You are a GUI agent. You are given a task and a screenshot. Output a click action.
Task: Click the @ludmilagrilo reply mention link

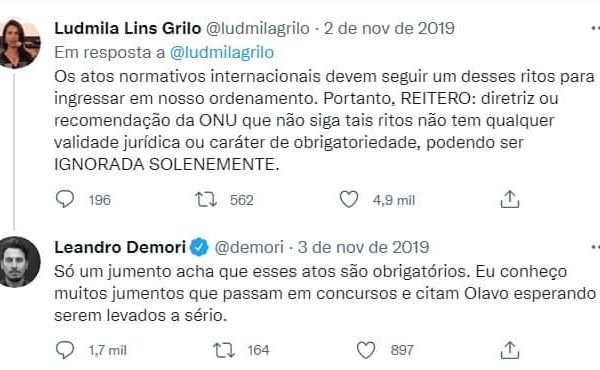tap(222, 53)
